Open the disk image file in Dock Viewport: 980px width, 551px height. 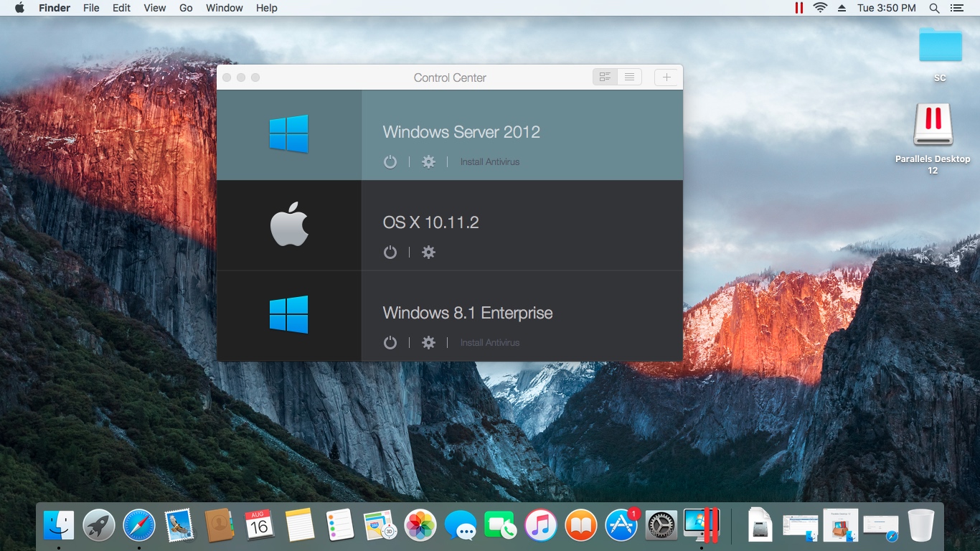(x=760, y=525)
